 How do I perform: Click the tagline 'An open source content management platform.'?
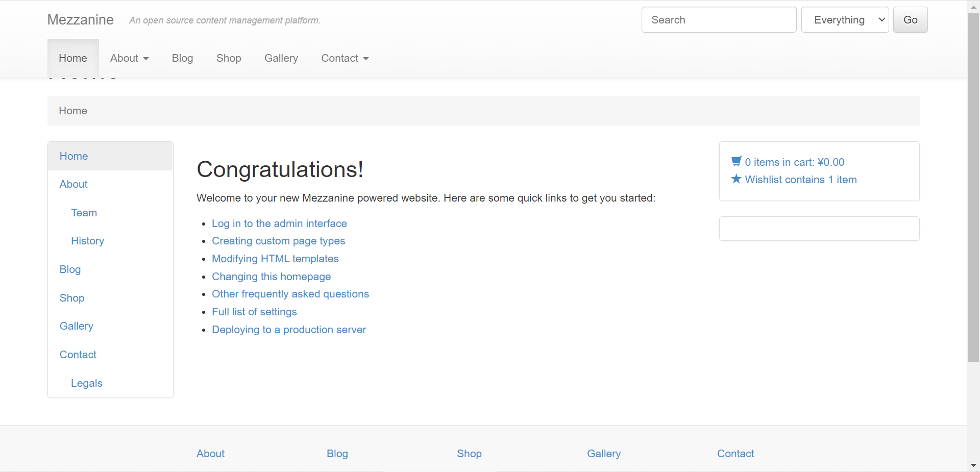(x=225, y=20)
